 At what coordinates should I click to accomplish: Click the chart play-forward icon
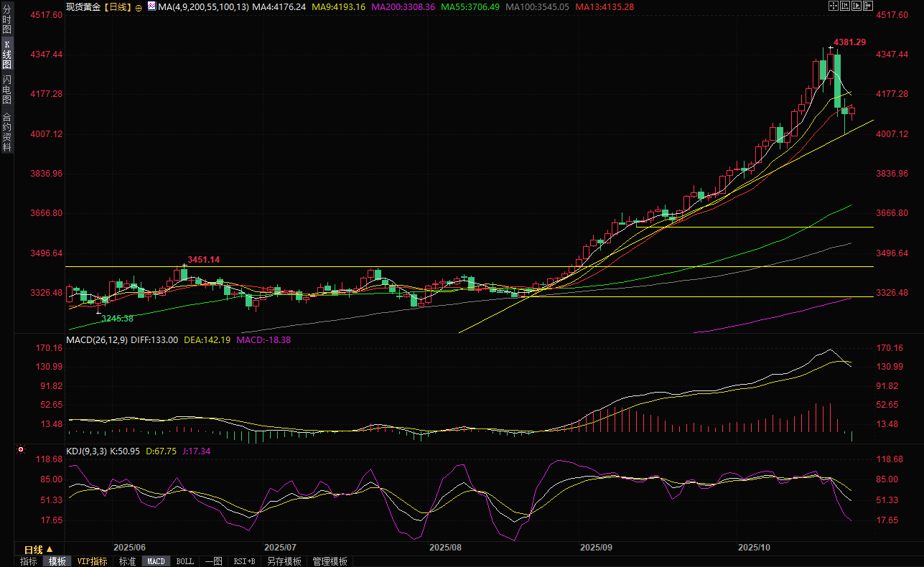click(x=857, y=6)
